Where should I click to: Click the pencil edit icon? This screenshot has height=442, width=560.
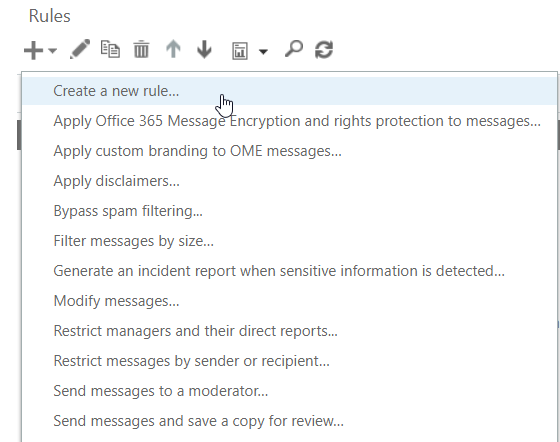tap(80, 49)
